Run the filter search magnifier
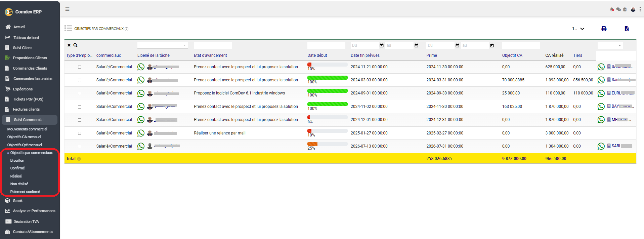This screenshot has width=644, height=239. (x=76, y=45)
